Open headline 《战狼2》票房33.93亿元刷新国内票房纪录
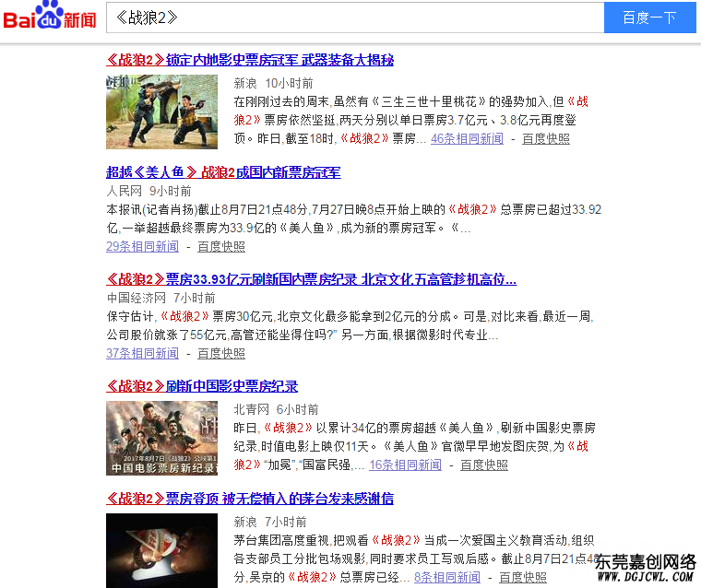The height and width of the screenshot is (588, 701). tap(311, 279)
